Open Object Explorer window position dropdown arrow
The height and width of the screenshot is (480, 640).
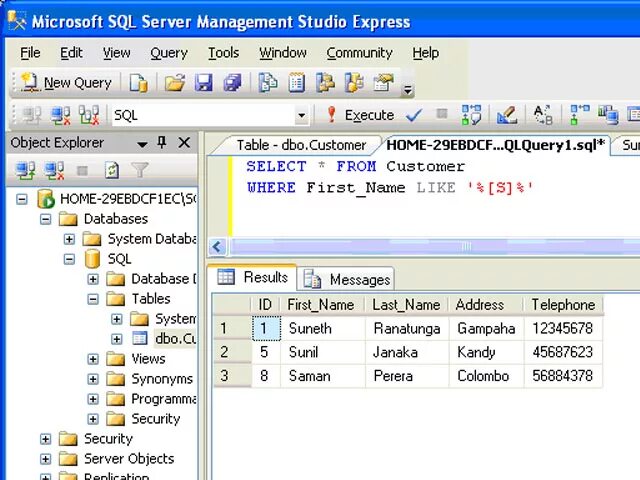[142, 144]
